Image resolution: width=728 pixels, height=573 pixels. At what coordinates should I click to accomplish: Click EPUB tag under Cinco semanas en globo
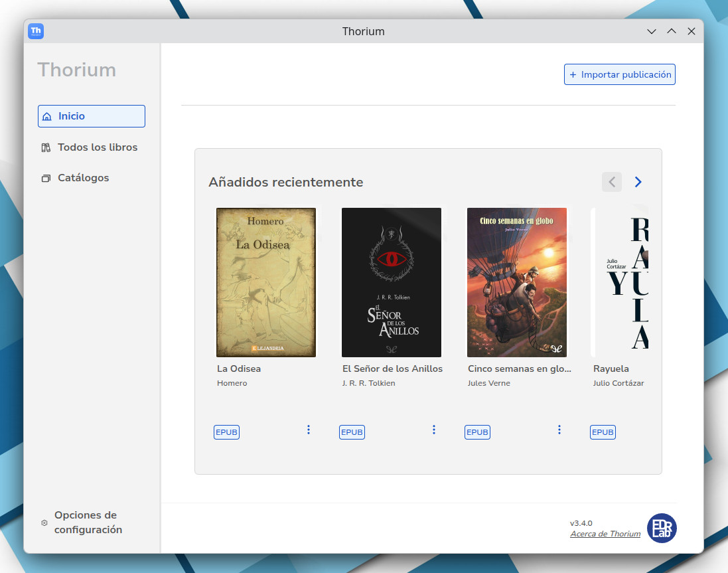tap(477, 432)
